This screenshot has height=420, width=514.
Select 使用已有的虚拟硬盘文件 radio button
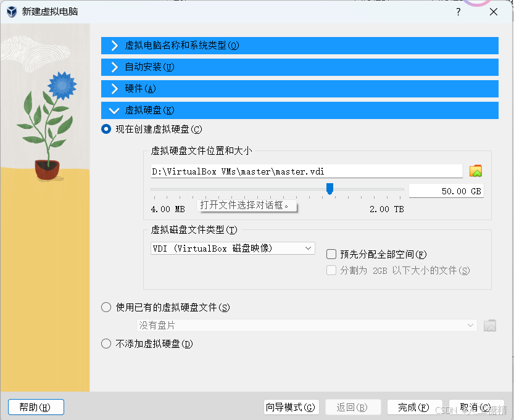click(x=106, y=307)
